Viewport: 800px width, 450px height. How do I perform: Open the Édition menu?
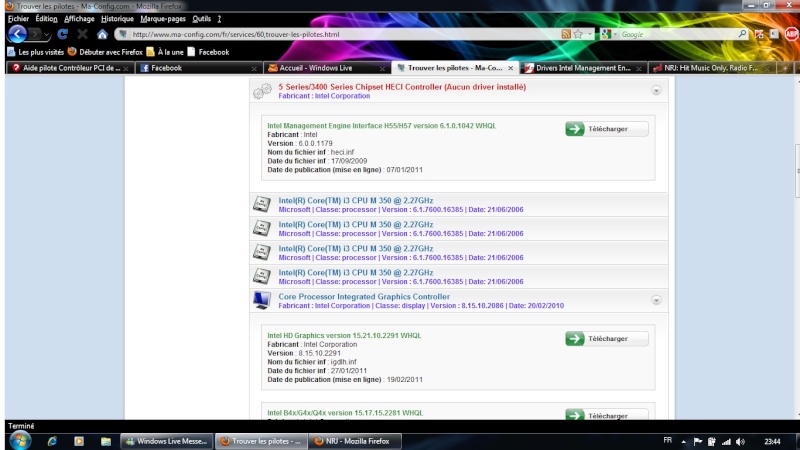pos(46,19)
